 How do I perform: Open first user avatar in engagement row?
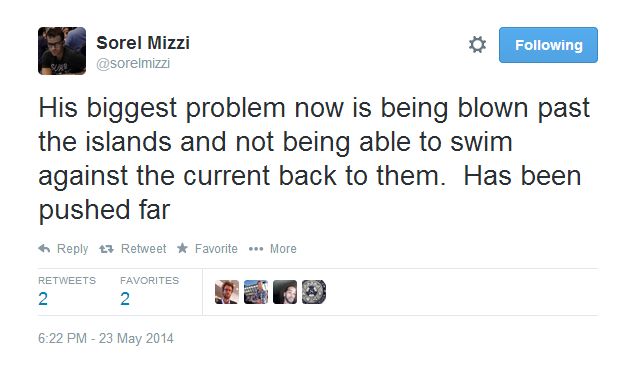pos(227,292)
